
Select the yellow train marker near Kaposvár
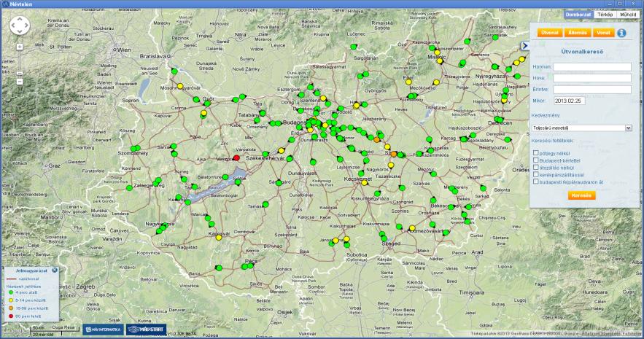[219, 237]
